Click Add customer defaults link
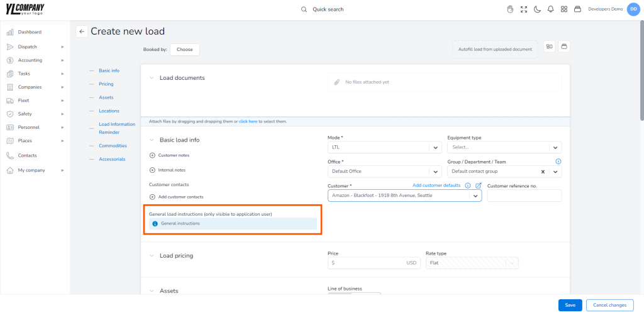644x315 pixels. 436,185
